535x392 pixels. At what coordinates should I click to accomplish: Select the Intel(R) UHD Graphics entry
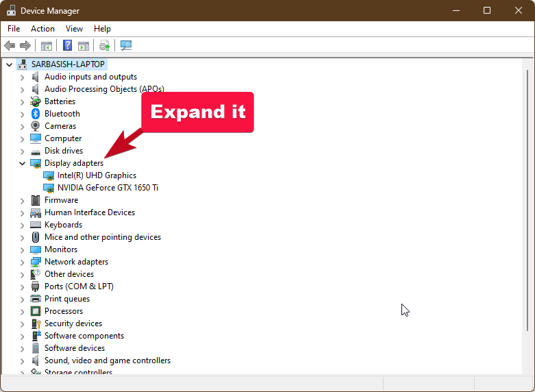97,175
